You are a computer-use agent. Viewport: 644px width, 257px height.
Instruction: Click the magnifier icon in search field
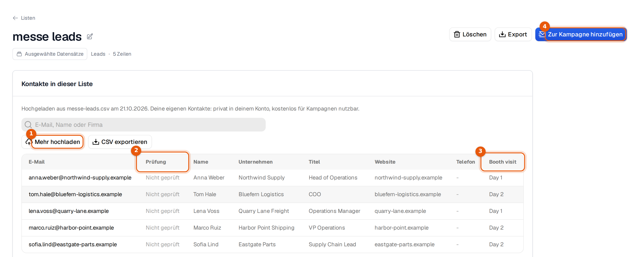[28, 125]
